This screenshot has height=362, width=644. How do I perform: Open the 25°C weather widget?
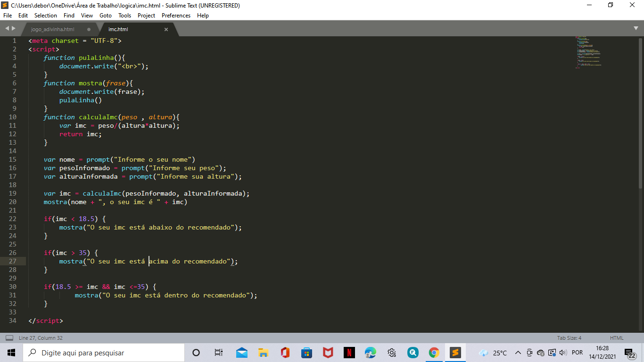(x=493, y=353)
